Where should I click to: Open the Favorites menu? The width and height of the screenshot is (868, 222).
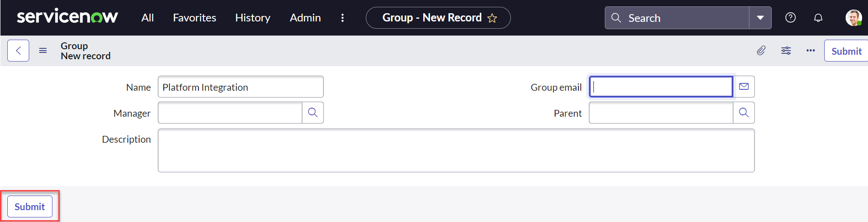[194, 18]
